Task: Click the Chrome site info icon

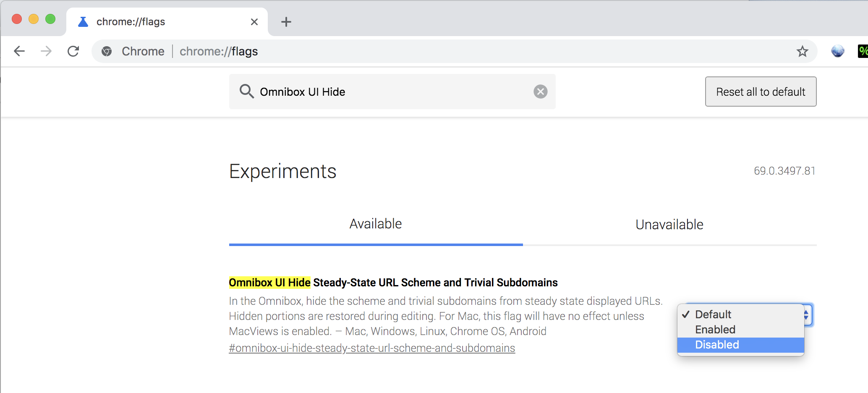Action: click(107, 51)
